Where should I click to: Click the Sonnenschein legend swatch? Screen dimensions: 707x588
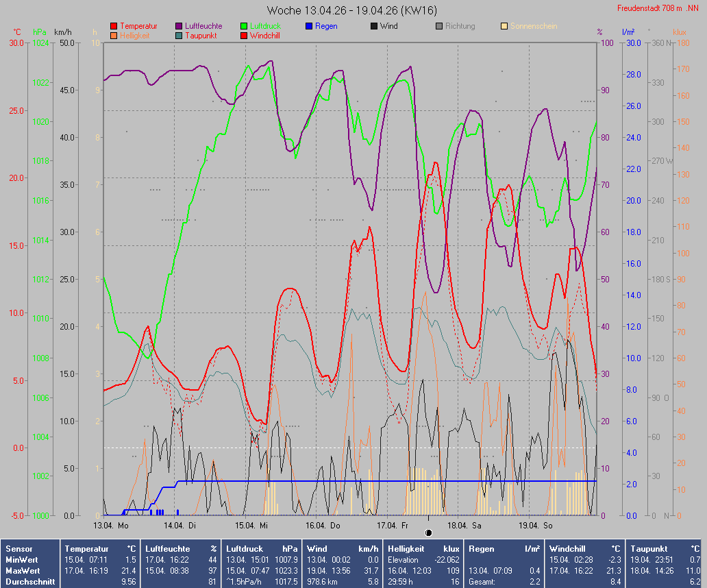point(504,27)
